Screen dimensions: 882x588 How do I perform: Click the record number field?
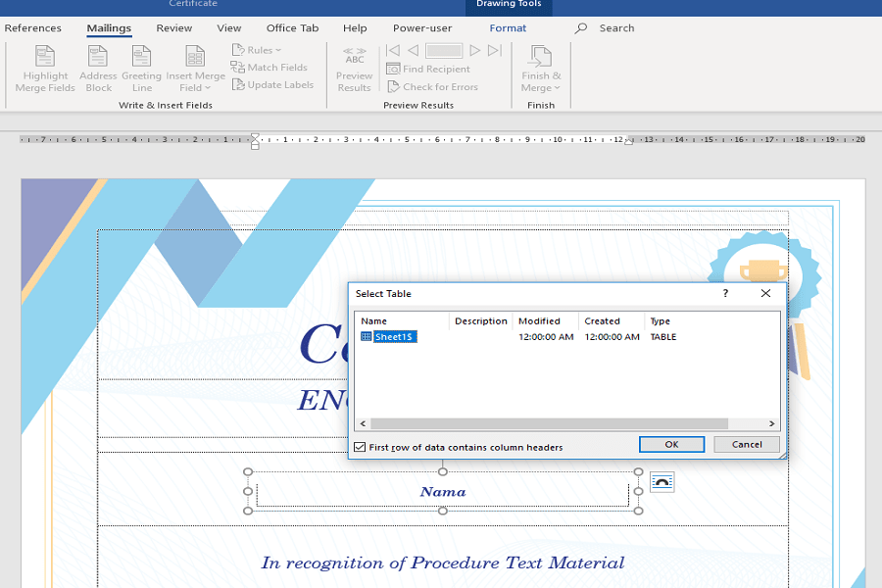pos(444,51)
